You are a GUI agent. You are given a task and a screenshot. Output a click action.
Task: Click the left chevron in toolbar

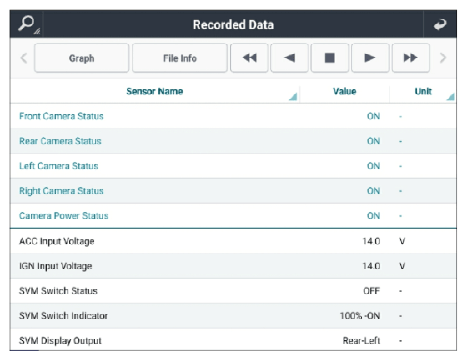pos(23,58)
